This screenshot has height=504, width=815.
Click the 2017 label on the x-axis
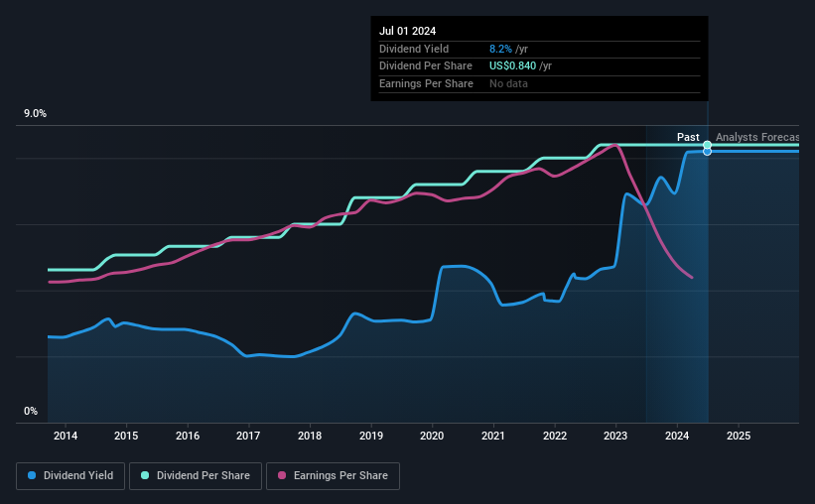(x=248, y=436)
